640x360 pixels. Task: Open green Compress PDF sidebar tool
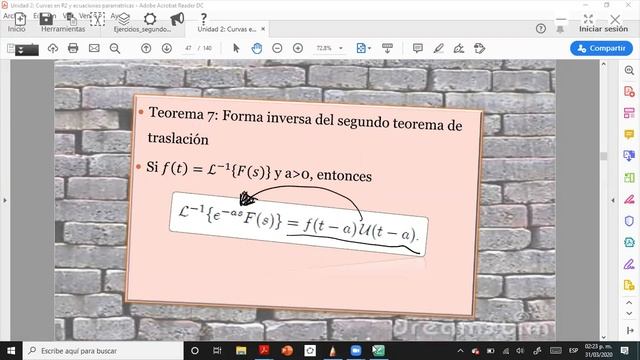[629, 178]
